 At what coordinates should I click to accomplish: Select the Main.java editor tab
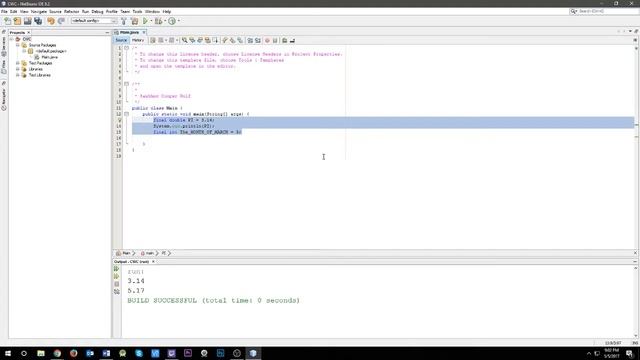(129, 32)
